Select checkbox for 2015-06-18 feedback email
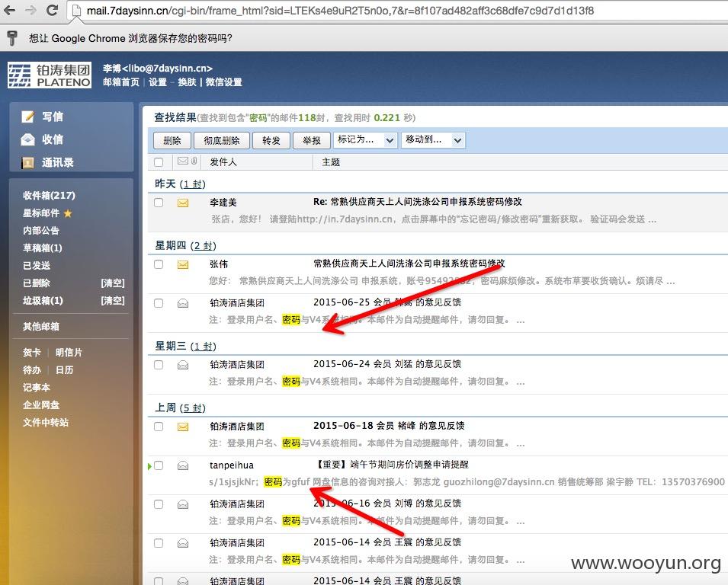Viewport: 728px width, 585px height. click(x=159, y=427)
